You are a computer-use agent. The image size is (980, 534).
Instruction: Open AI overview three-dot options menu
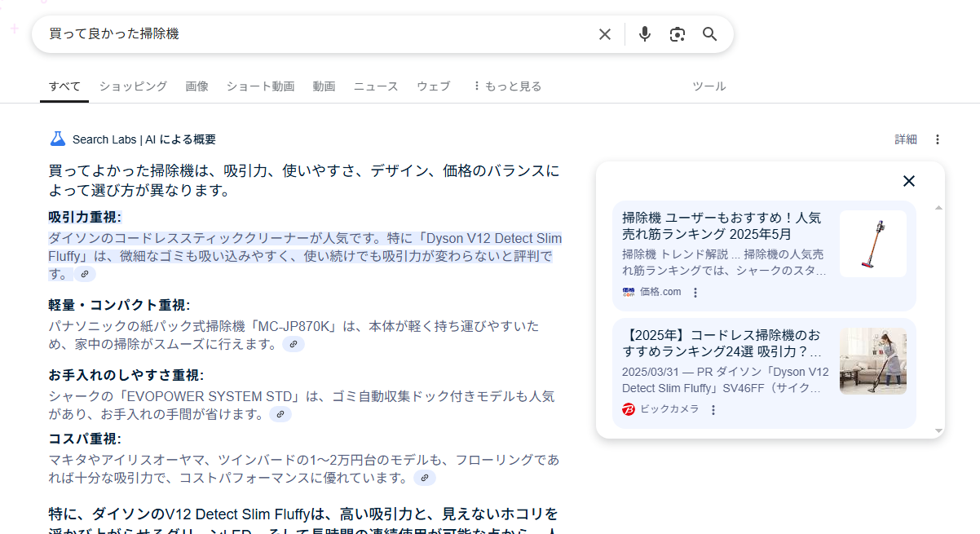pyautogui.click(x=938, y=139)
